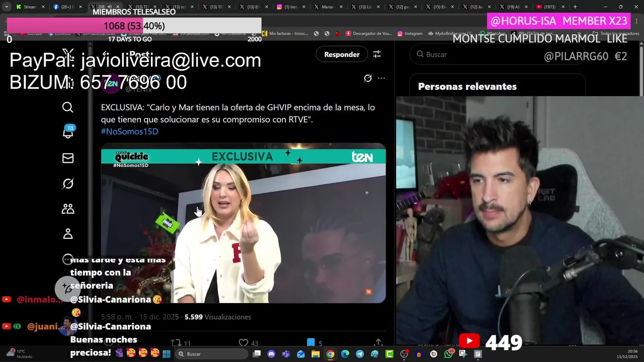Open the Chrome tab search chevron

pos(7,7)
